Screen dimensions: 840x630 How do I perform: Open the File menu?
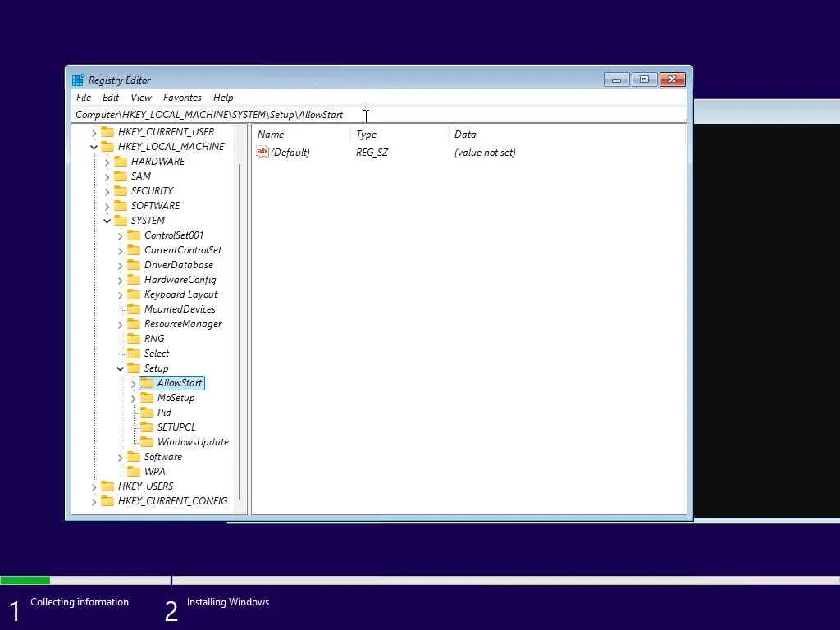(84, 98)
